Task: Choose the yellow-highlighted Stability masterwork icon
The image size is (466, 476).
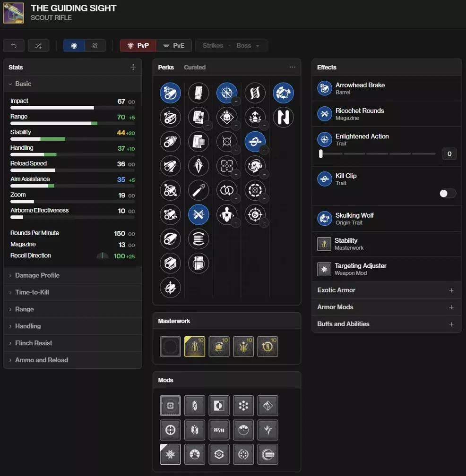Action: 195,347
